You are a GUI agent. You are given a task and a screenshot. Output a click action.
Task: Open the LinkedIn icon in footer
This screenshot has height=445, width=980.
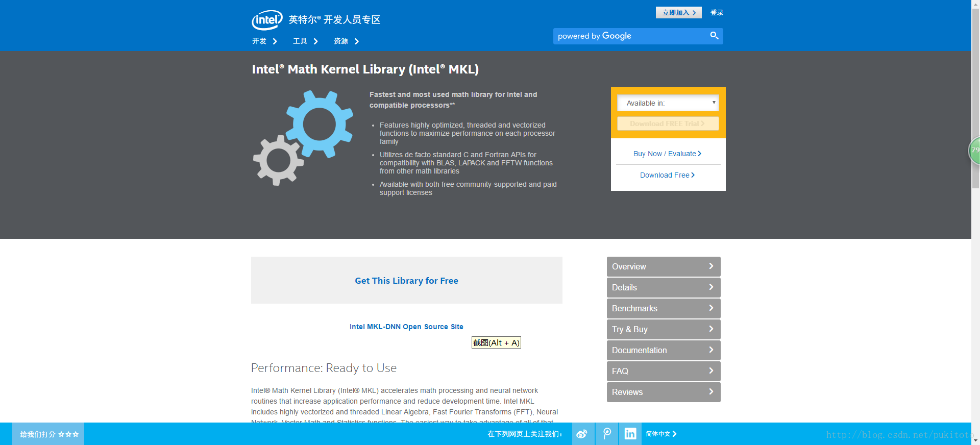pyautogui.click(x=630, y=434)
